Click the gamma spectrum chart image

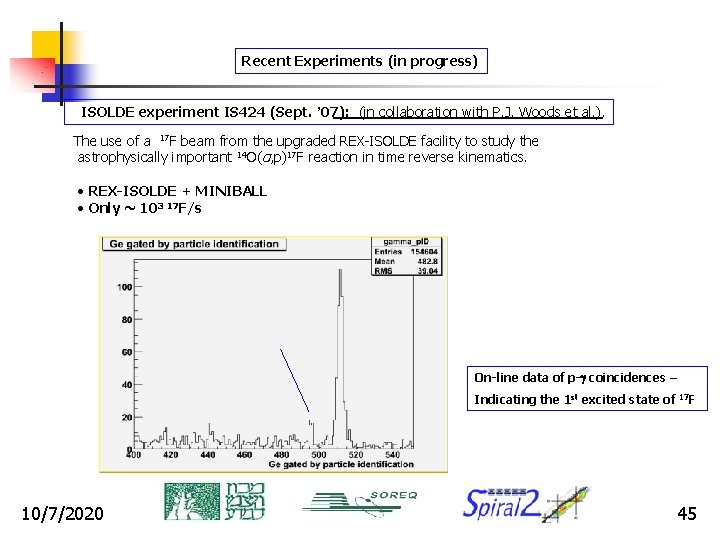[x=273, y=354]
